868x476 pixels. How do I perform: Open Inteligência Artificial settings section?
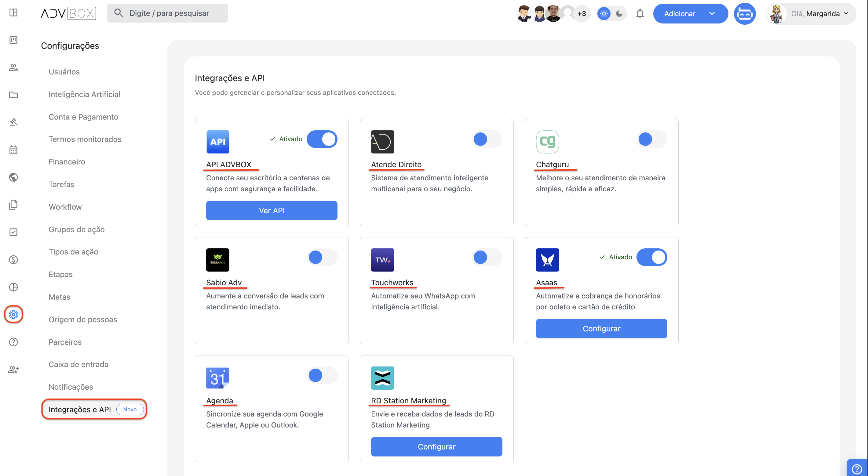(84, 94)
